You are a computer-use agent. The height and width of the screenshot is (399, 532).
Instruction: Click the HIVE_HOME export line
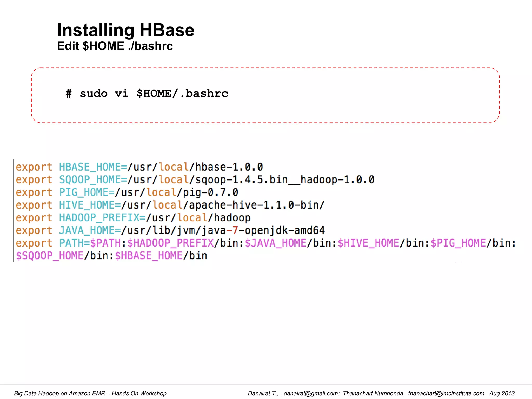pyautogui.click(x=170, y=205)
